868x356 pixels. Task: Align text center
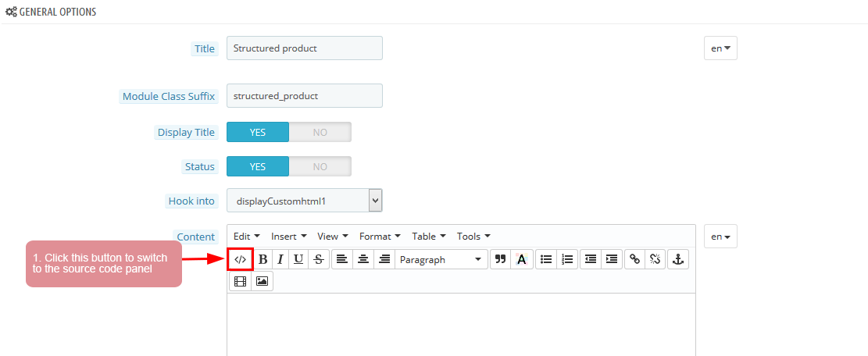pyautogui.click(x=363, y=259)
